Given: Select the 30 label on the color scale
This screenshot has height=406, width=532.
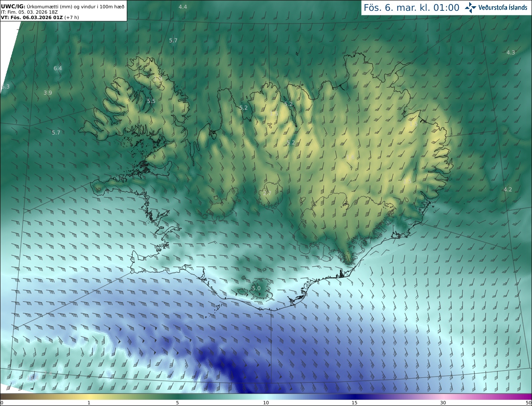Looking at the screenshot, I should 443,403.
